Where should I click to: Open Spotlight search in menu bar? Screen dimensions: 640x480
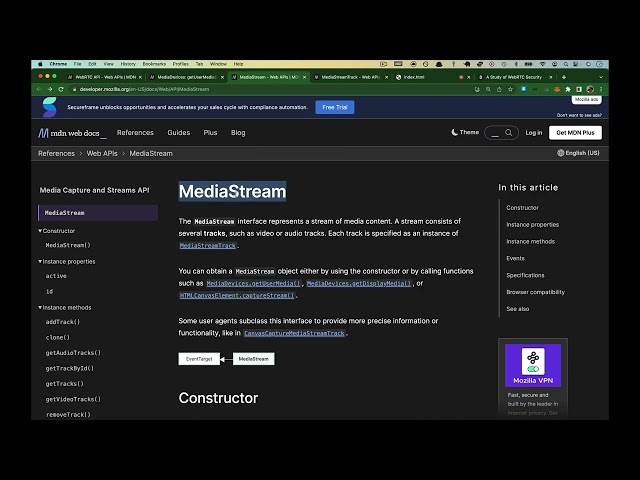[566, 64]
